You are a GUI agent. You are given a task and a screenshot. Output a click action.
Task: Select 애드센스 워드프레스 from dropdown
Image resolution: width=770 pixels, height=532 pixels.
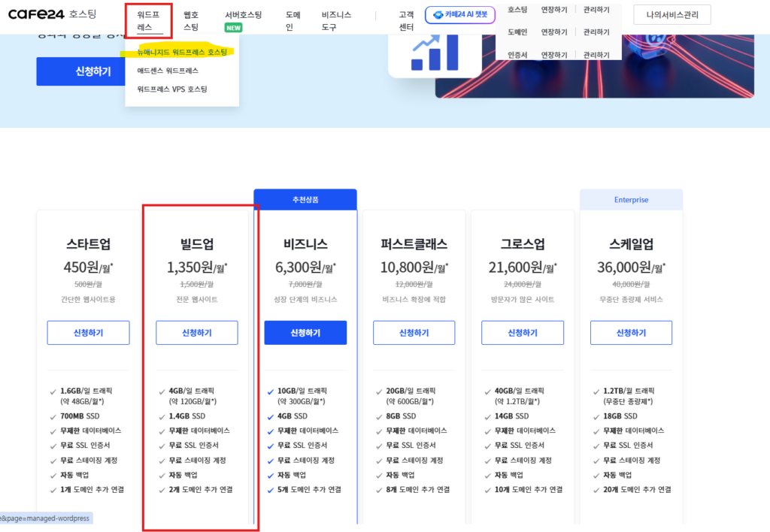coord(168,71)
